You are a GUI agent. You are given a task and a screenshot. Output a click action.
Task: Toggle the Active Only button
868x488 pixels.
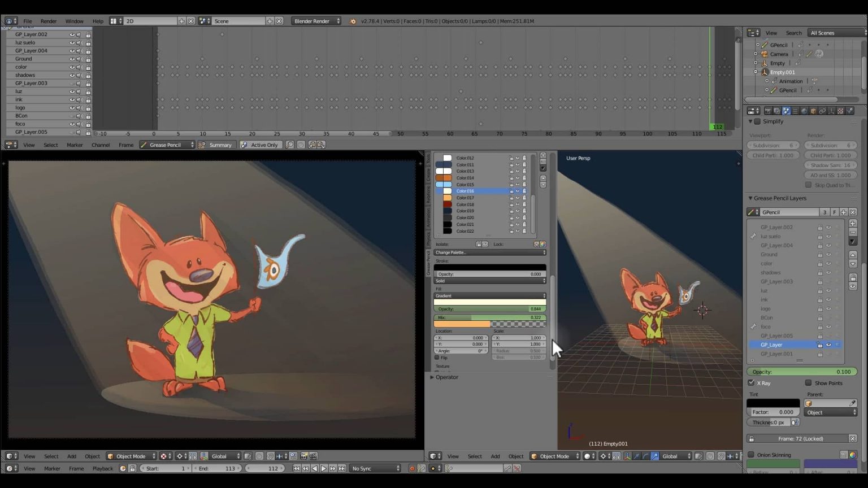click(x=260, y=145)
